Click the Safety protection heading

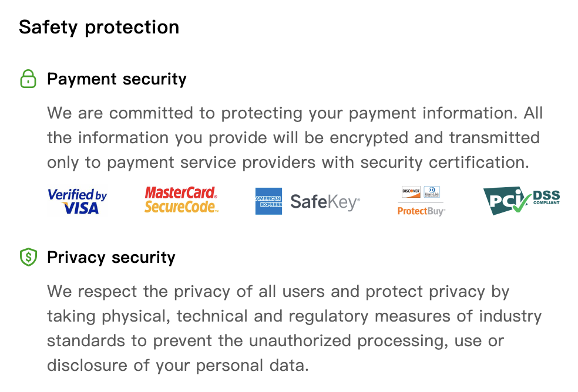pos(99,27)
